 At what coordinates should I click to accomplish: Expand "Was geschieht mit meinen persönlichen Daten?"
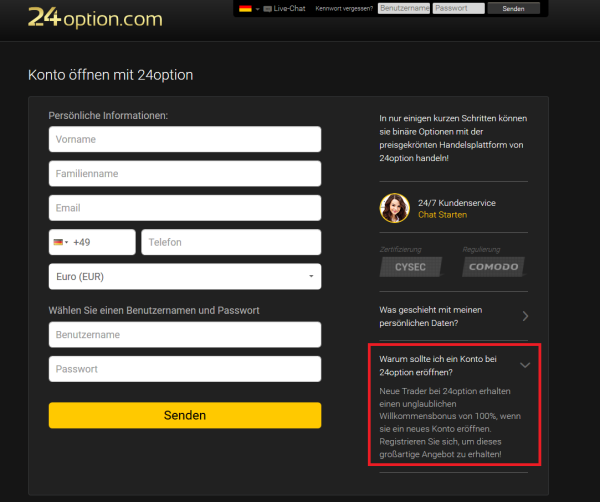(x=453, y=316)
